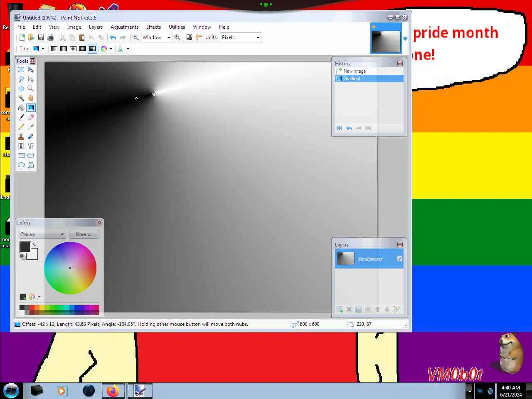
Task: Select the Rounded Rectangle shape tool
Action: click(x=31, y=155)
